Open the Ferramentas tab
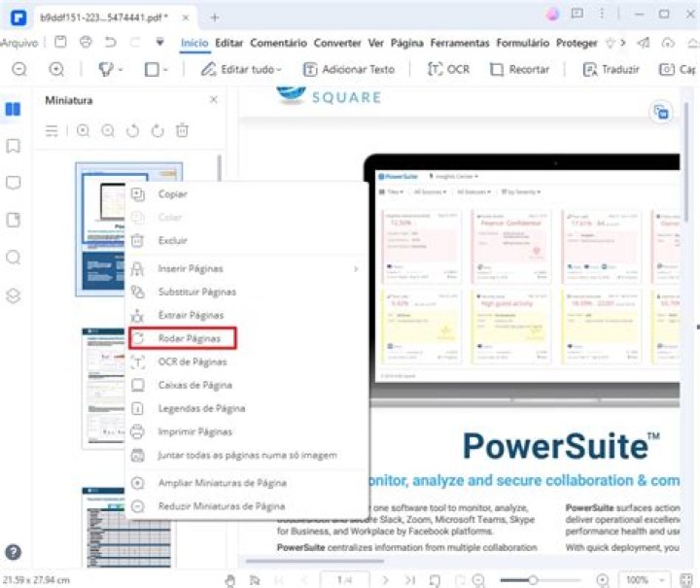Image resolution: width=700 pixels, height=588 pixels. click(x=459, y=43)
